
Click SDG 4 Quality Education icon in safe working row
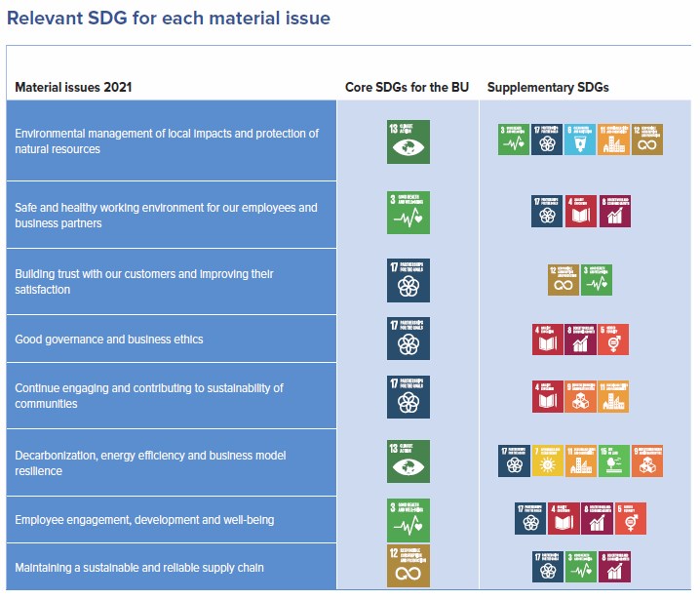[581, 211]
